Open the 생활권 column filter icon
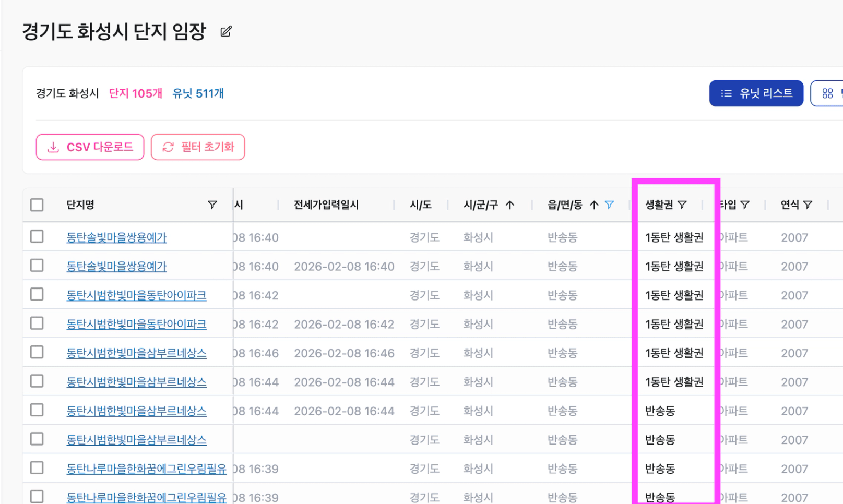 tap(682, 205)
